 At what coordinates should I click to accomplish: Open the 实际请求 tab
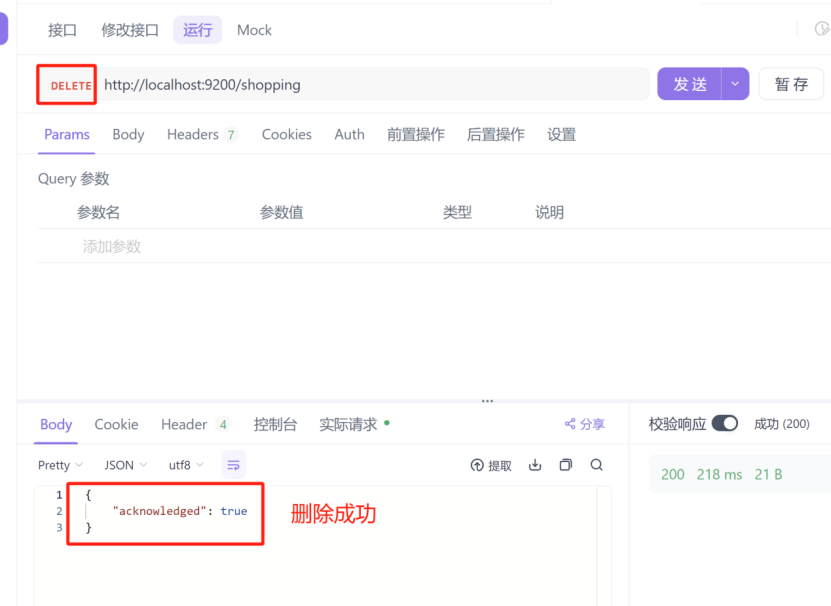pyautogui.click(x=354, y=425)
